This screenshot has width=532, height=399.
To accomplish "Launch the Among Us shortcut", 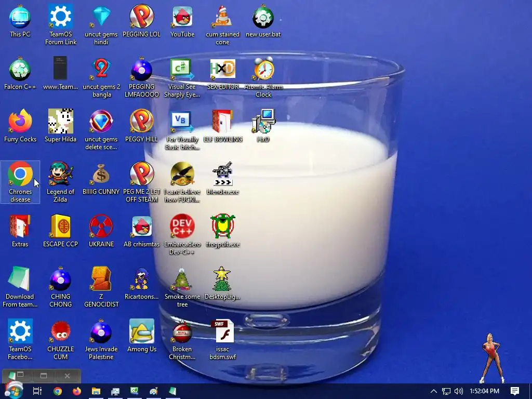I will pyautogui.click(x=141, y=336).
